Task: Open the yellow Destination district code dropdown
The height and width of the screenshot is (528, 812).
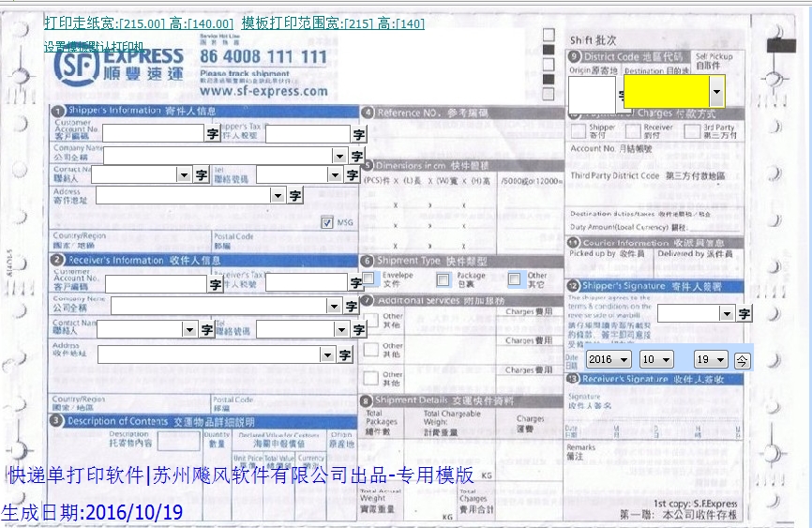Action: tap(716, 92)
